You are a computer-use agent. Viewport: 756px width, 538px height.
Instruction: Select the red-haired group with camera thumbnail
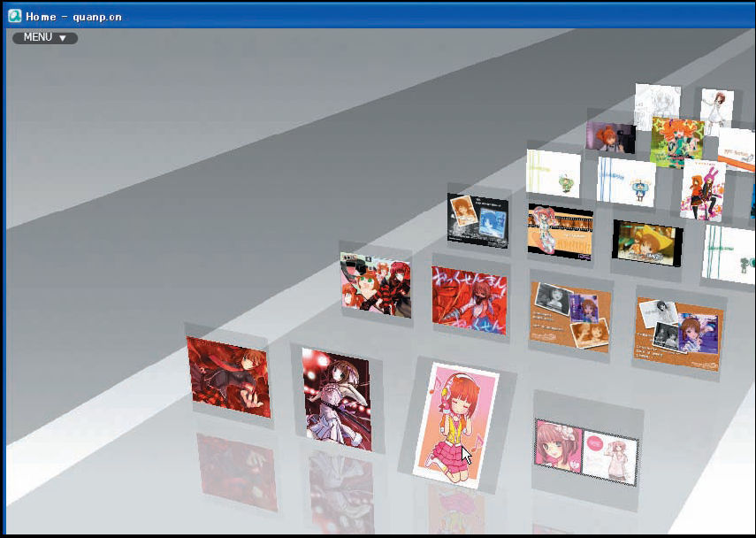tap(375, 285)
